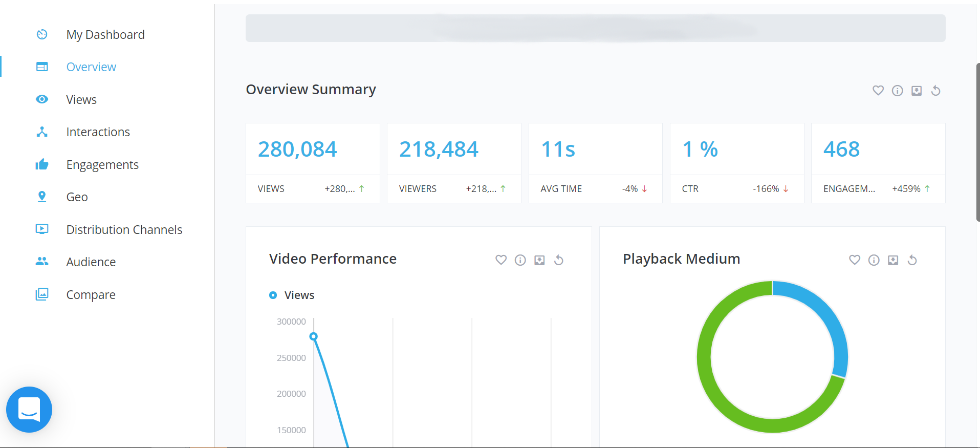Screen dimensions: 980x448
Task: Open the chat support bubble
Action: [x=29, y=410]
